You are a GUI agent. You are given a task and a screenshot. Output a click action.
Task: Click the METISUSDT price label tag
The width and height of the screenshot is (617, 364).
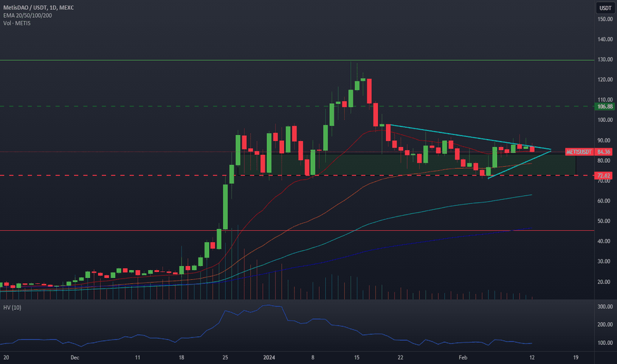[x=579, y=152]
